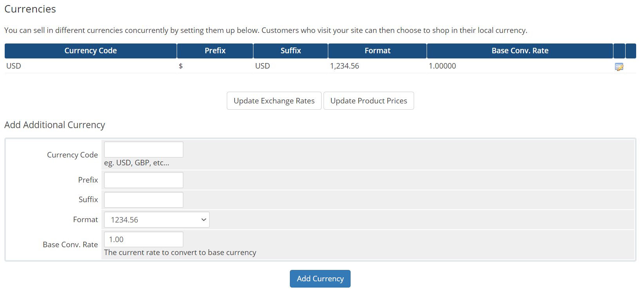Submit the form with Add Currency
The width and height of the screenshot is (644, 295).
pyautogui.click(x=320, y=279)
